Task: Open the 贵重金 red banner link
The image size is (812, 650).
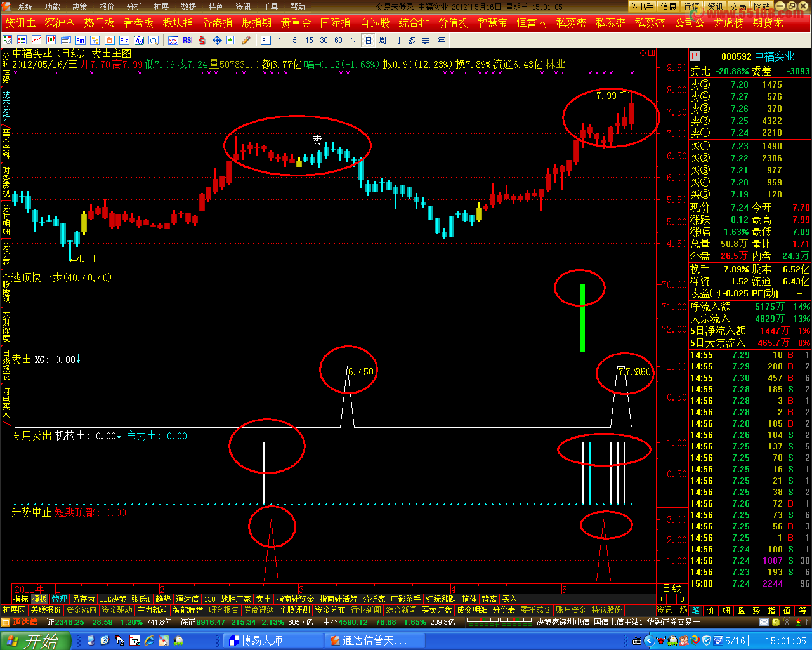Action: [296, 23]
